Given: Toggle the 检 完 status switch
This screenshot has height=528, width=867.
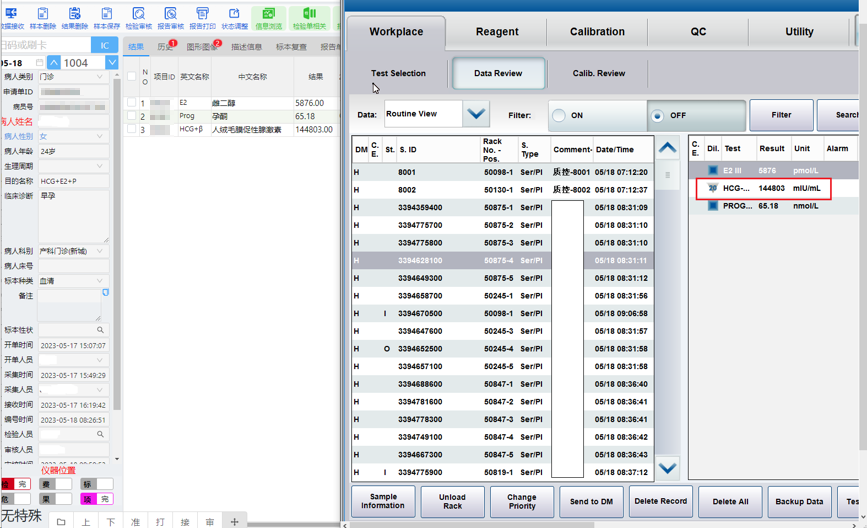Looking at the screenshot, I should [16, 484].
